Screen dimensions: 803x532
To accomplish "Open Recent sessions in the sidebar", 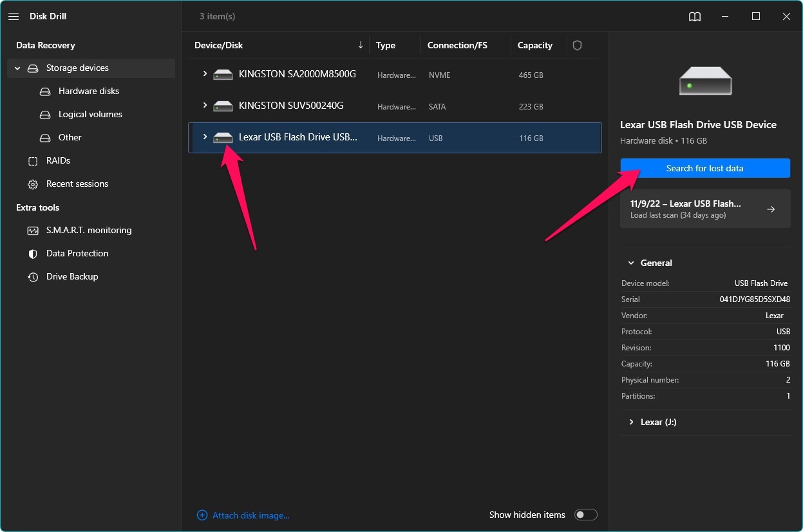I will tap(77, 184).
